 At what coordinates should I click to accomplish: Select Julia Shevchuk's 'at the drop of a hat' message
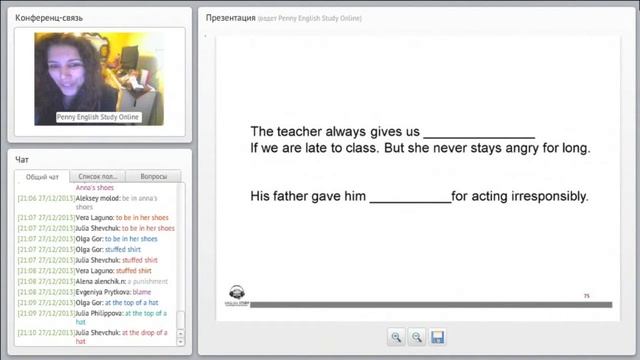point(93,337)
